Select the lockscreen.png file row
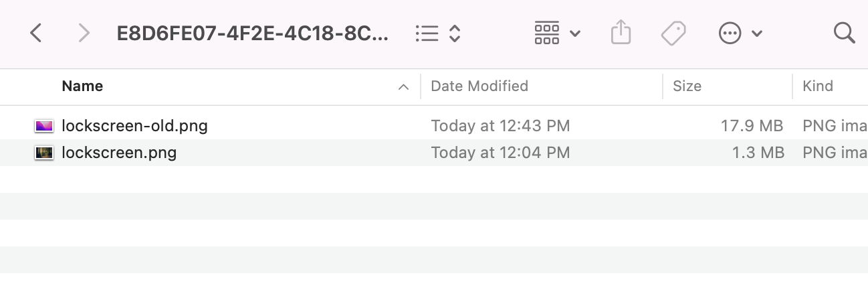 coord(434,152)
